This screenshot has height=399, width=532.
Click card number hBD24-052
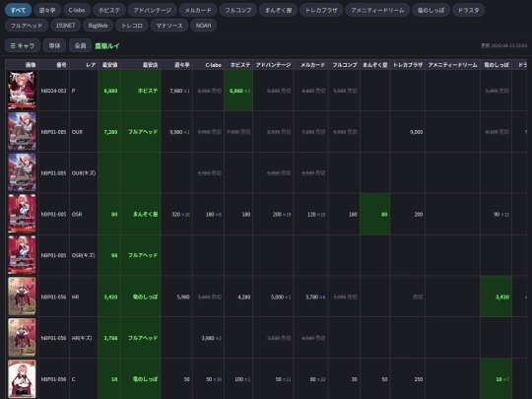(x=53, y=91)
